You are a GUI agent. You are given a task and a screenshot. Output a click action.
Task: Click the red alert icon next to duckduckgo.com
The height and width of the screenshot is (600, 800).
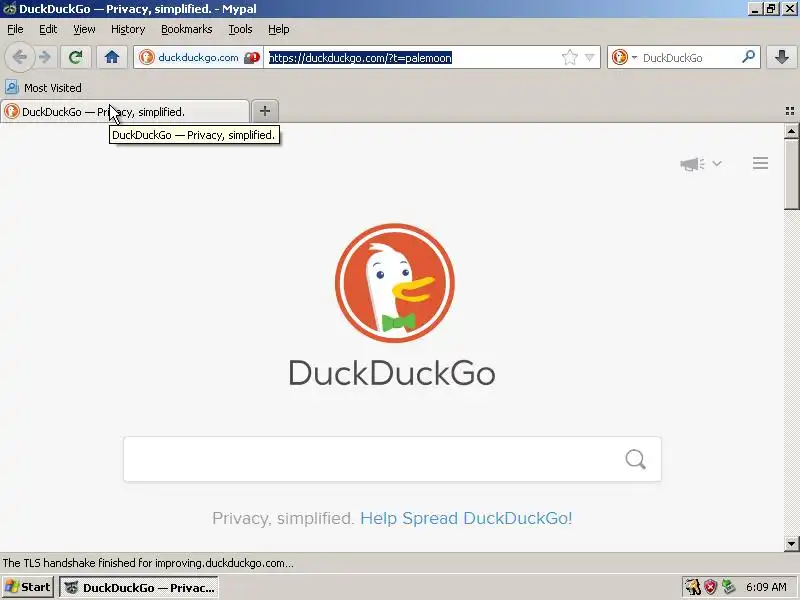(252, 58)
